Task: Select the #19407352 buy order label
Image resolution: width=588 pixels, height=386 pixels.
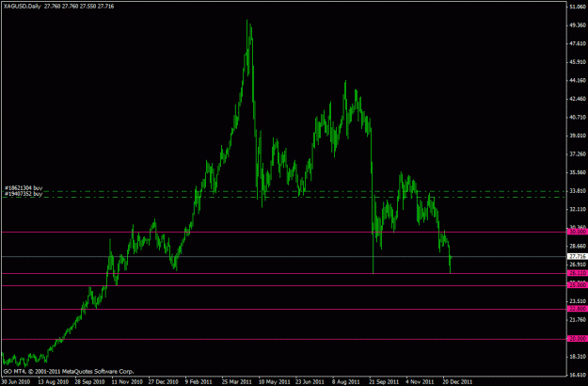Action: point(24,194)
